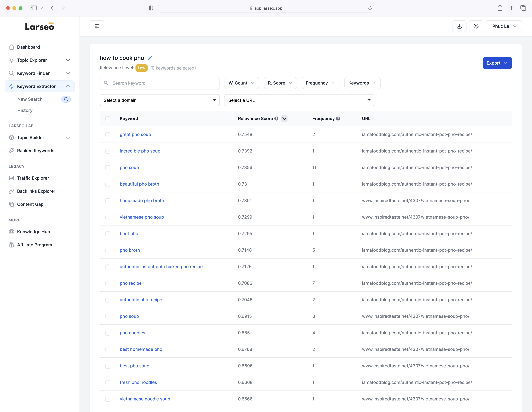Click the Export button

click(x=497, y=63)
